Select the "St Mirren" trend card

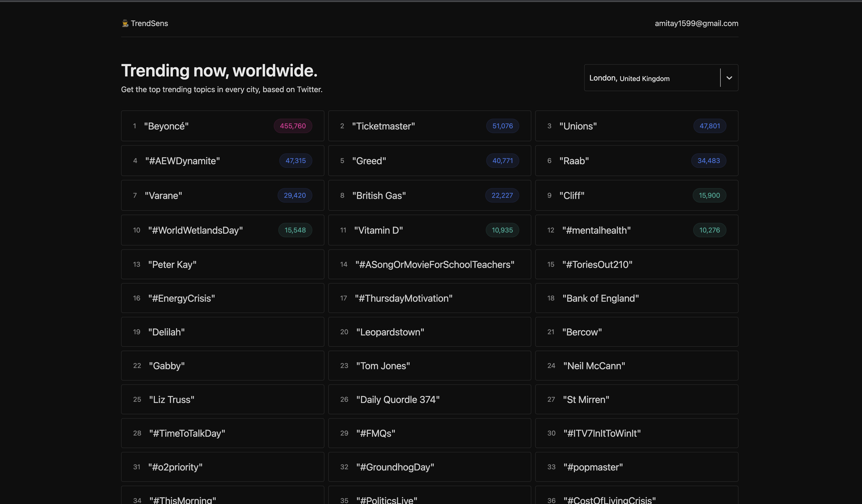click(636, 399)
